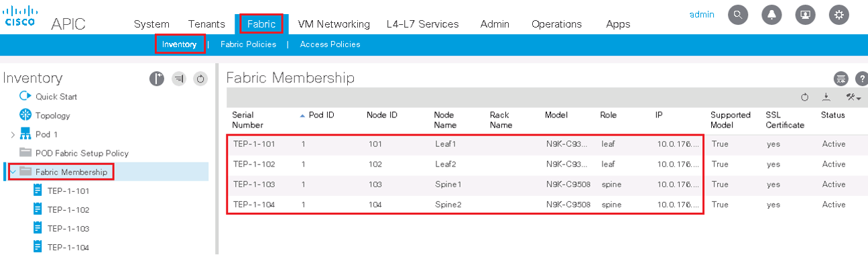Sort table by Pod ID column
Image resolution: width=868 pixels, height=255 pixels.
321,115
